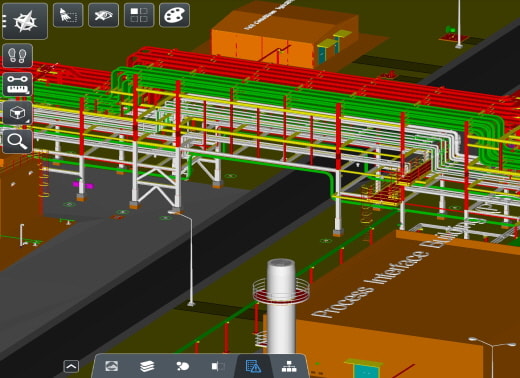520x378 pixels.
Task: Expand the bottom panel with up chevron
Action: [x=71, y=366]
